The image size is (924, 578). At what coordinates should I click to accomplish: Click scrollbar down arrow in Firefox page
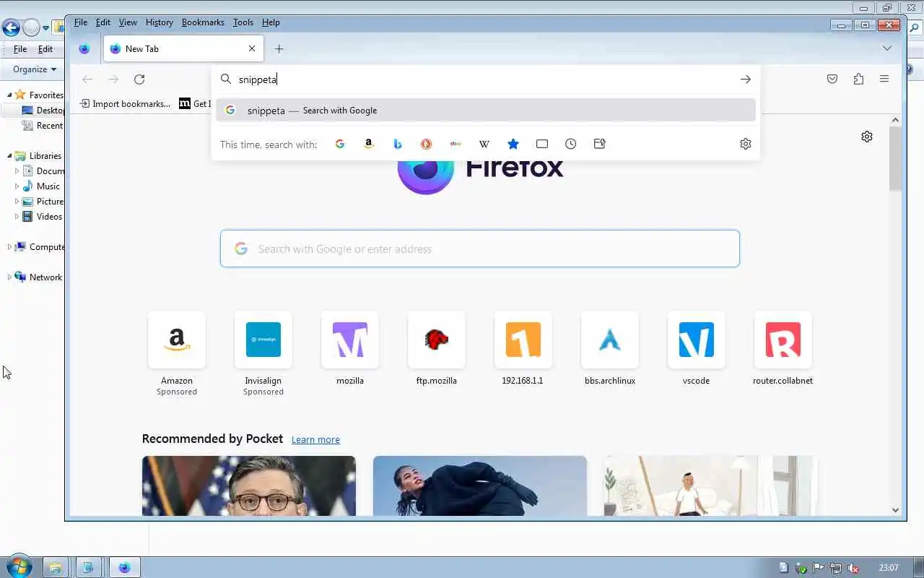(x=896, y=509)
